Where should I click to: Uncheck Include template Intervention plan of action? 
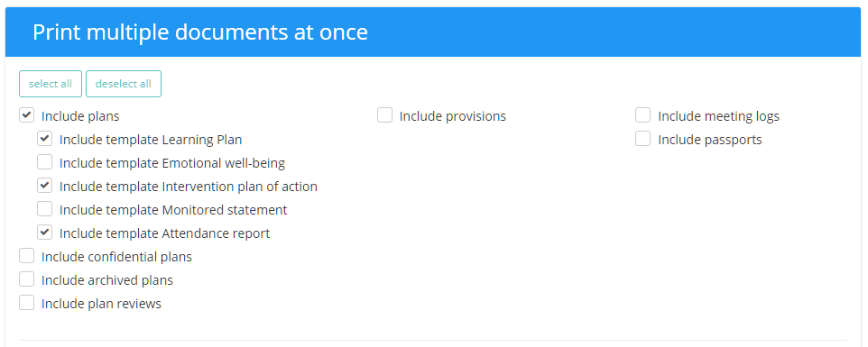pyautogui.click(x=45, y=186)
